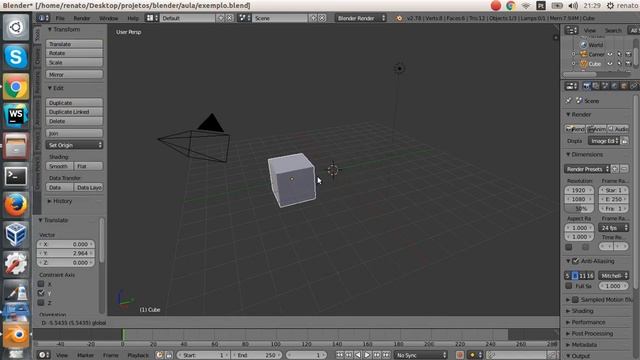Screen dimensions: 640x360
Task: Enable the X constraint axis checkbox
Action: tap(41, 284)
